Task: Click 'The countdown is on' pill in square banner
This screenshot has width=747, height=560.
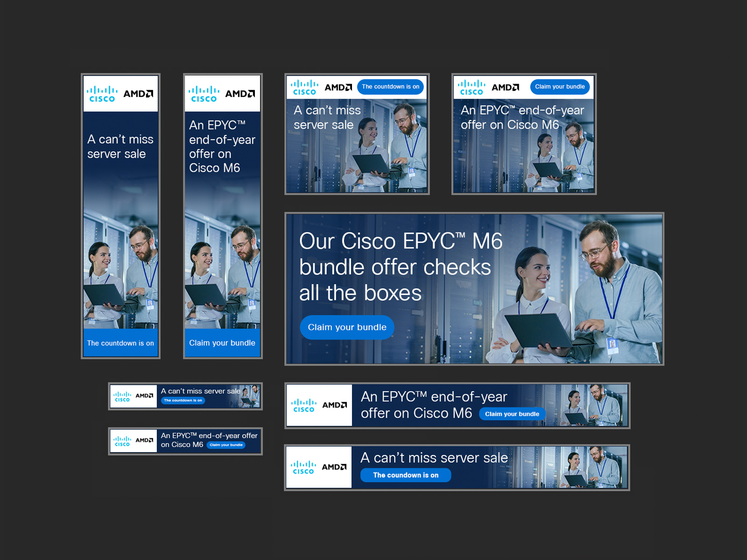Action: click(x=390, y=87)
